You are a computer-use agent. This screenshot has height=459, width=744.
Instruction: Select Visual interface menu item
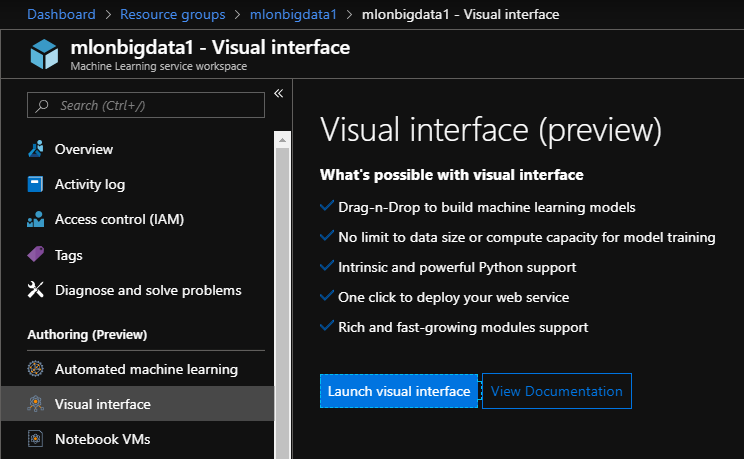click(138, 404)
